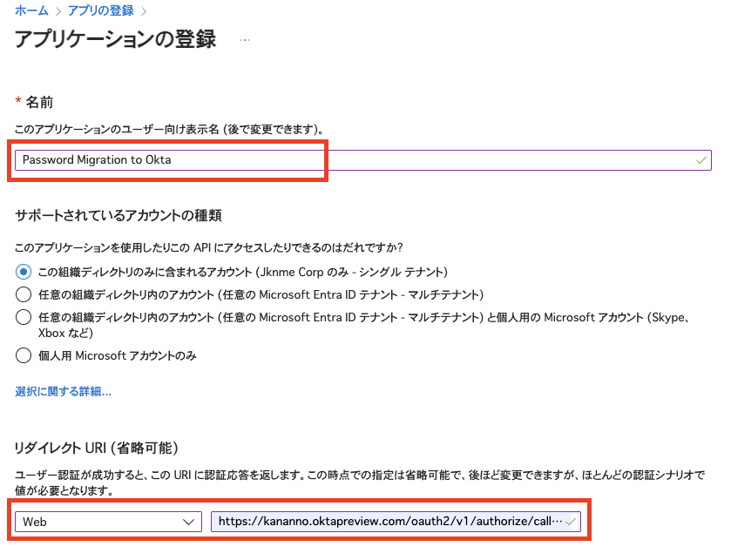Click the Password Migration to Okta name field
The image size is (731, 560).
tap(349, 160)
